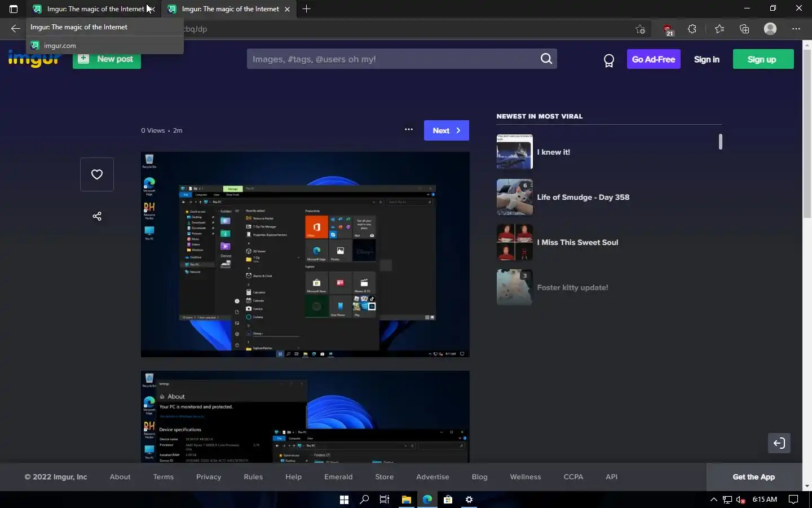Open the Store footer link
The height and width of the screenshot is (508, 812).
pos(385,477)
